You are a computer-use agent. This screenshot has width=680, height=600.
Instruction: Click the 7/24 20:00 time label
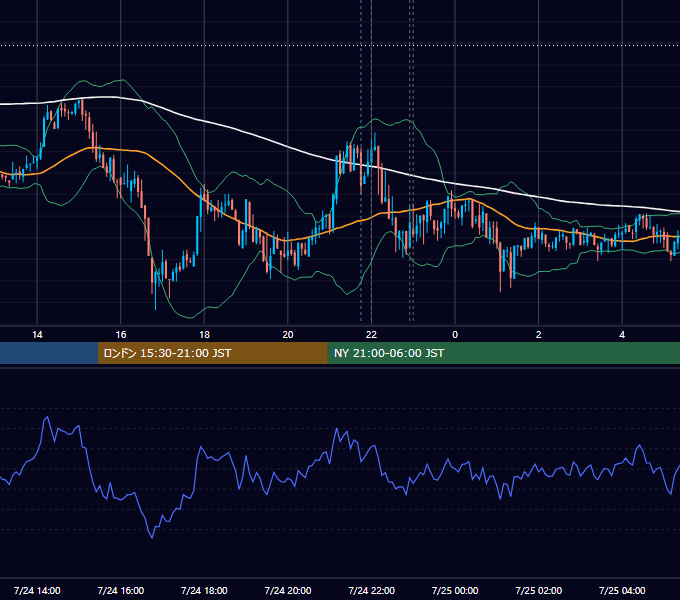pyautogui.click(x=288, y=590)
